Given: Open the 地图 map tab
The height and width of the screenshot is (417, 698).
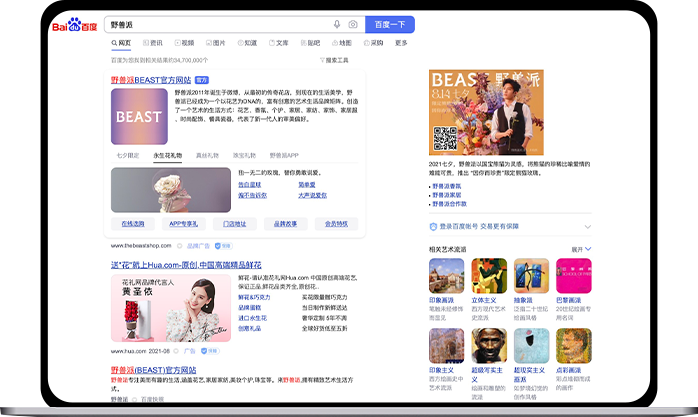Looking at the screenshot, I should click(x=341, y=44).
